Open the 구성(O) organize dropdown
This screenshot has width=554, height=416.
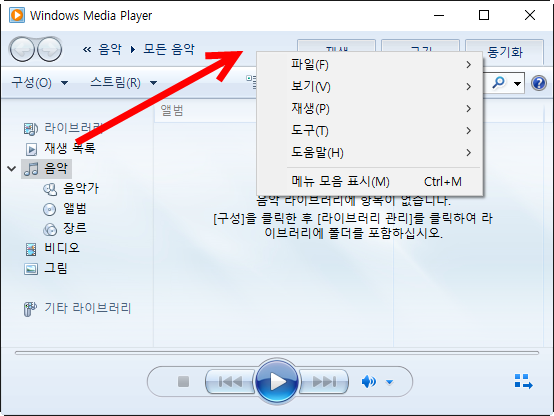pyautogui.click(x=40, y=83)
